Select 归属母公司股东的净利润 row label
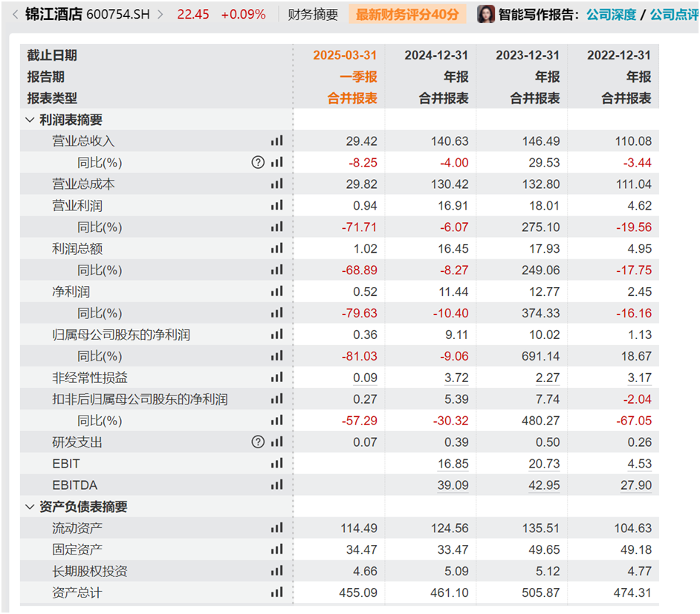Viewport: 700px width, 614px height. coord(121,335)
